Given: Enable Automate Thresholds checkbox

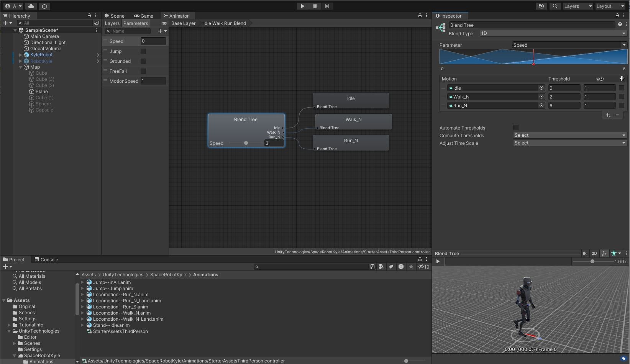Looking at the screenshot, I should coord(516,128).
